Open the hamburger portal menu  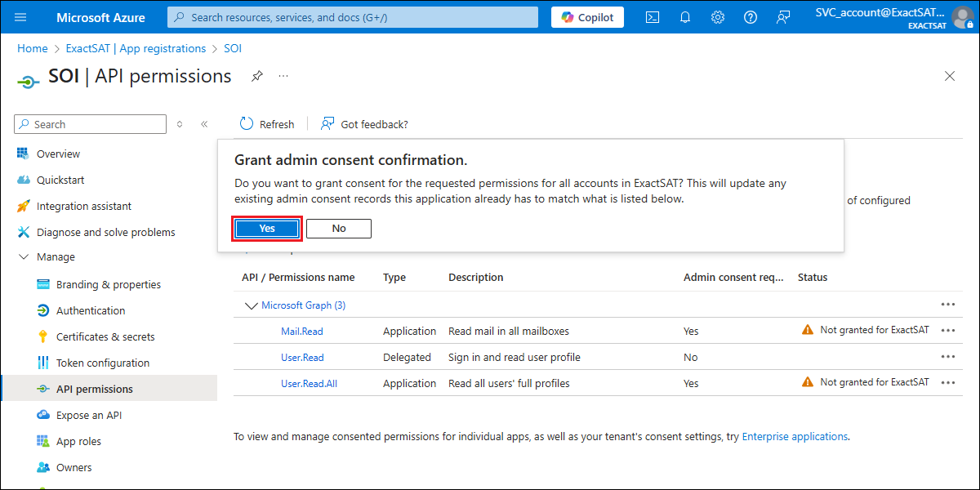(20, 17)
